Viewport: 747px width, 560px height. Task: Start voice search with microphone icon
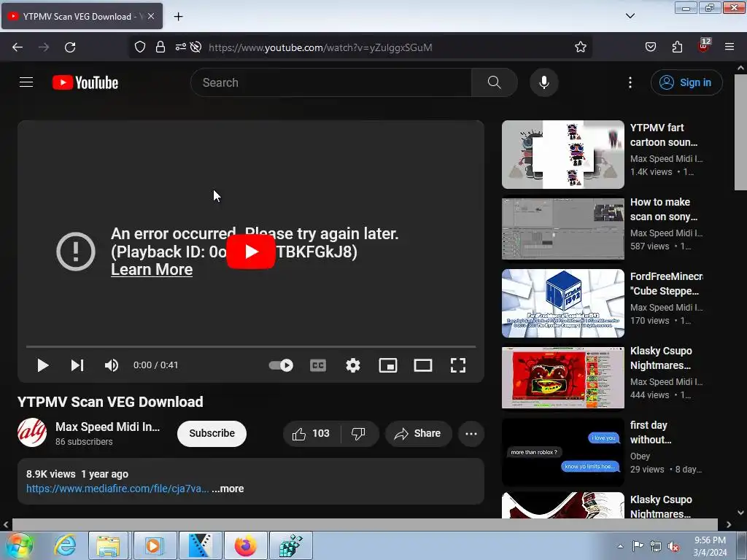tap(543, 82)
